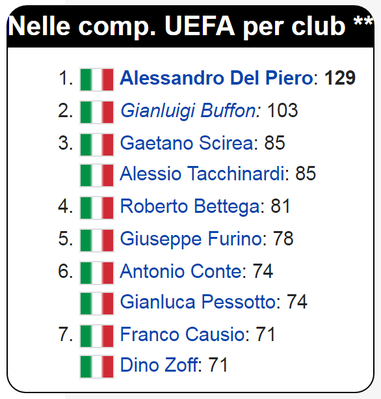This screenshot has height=399, width=381.
Task: Open the Dino Zoff link
Action: pos(159,365)
